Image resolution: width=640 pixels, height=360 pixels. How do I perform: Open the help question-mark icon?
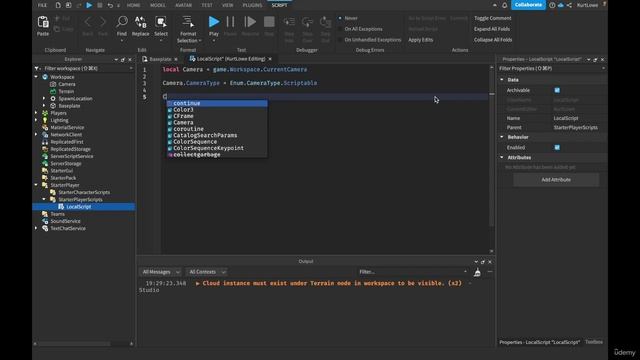(x=552, y=5)
